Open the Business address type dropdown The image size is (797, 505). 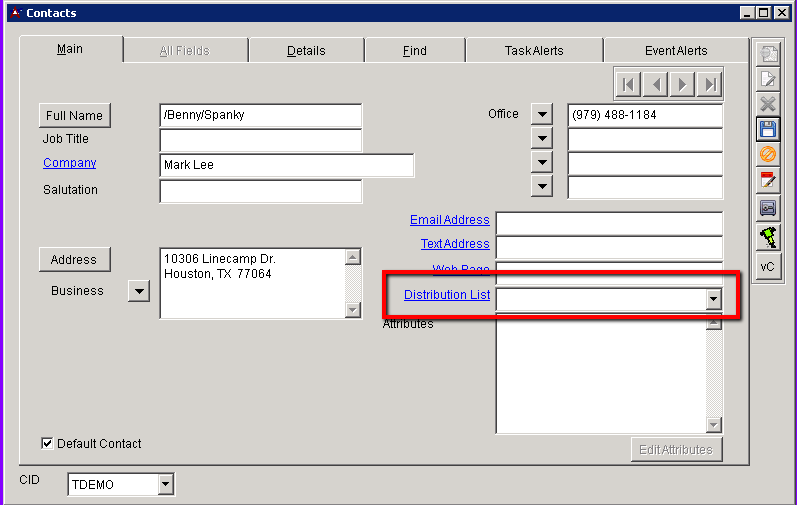[139, 291]
